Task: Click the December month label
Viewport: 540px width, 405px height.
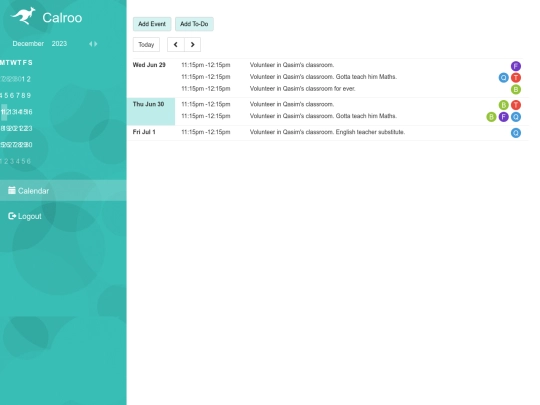Action: 28,44
